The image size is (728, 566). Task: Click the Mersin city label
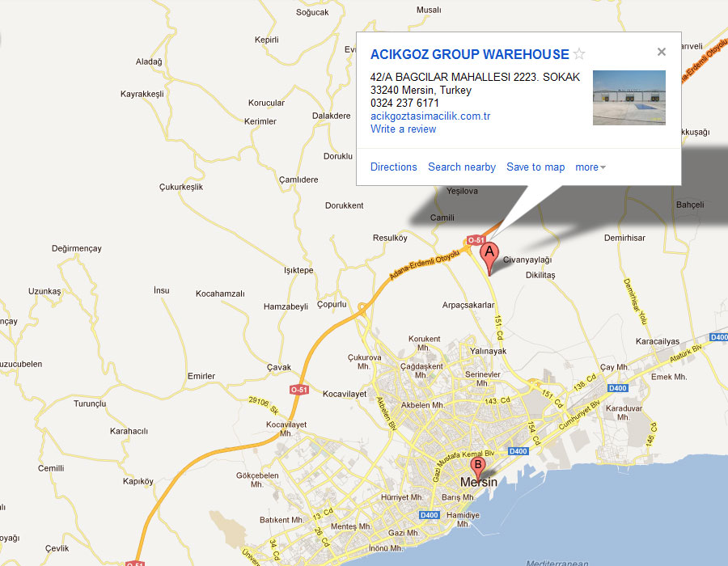click(479, 483)
